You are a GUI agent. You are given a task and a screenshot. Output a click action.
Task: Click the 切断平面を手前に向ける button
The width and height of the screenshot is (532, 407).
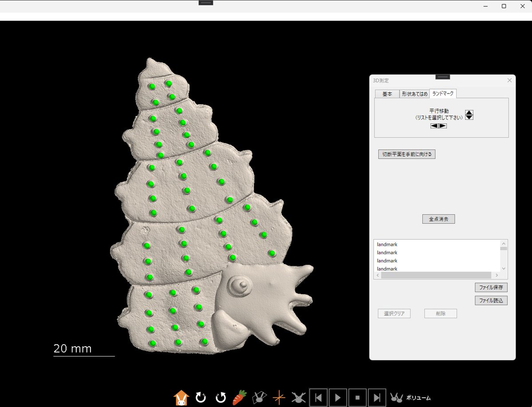407,154
